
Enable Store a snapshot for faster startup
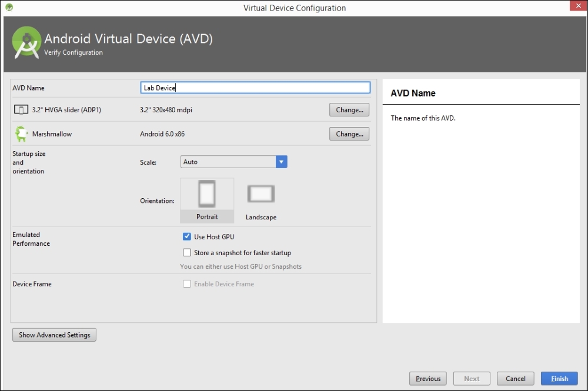pos(187,253)
